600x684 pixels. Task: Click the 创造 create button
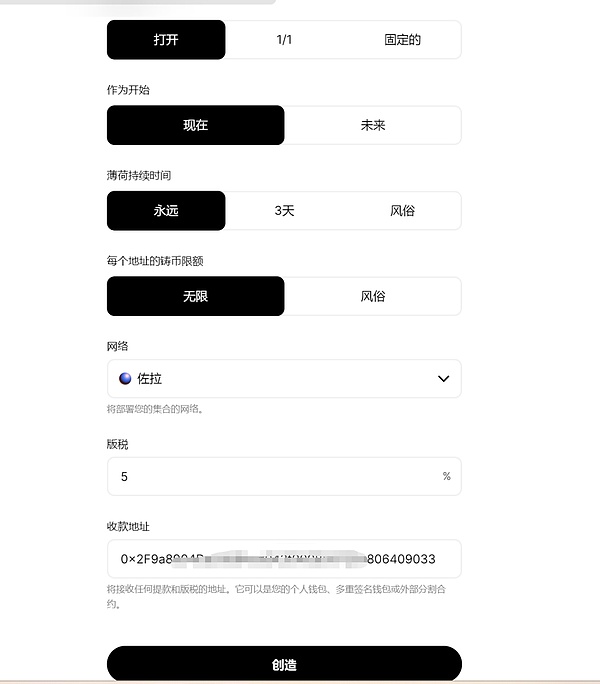coord(284,664)
